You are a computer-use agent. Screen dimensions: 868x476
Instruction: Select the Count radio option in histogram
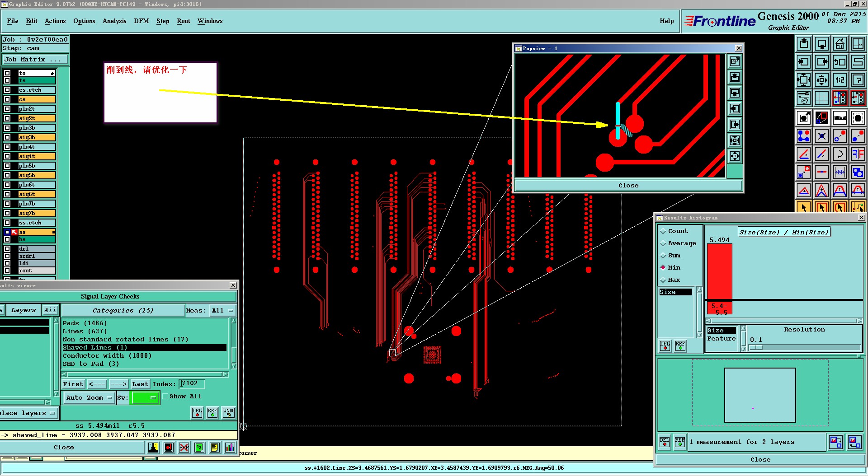674,231
